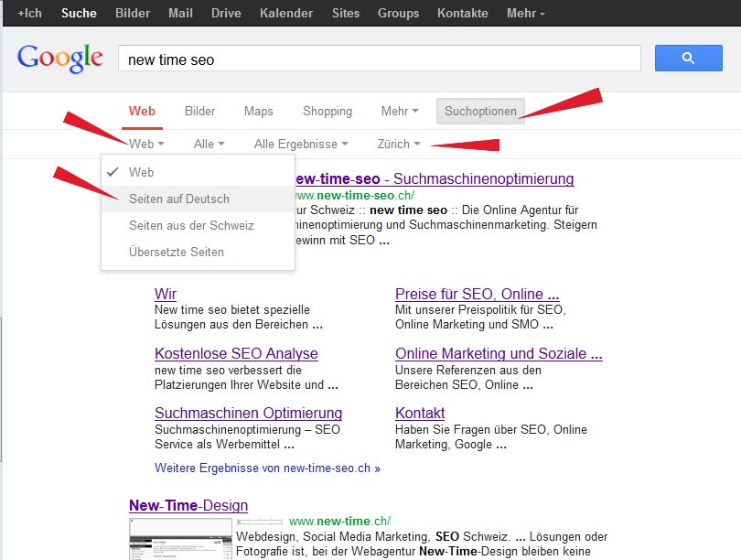Expand Mehr dropdown in top black bar
Screen dimensions: 741x560
point(525,13)
